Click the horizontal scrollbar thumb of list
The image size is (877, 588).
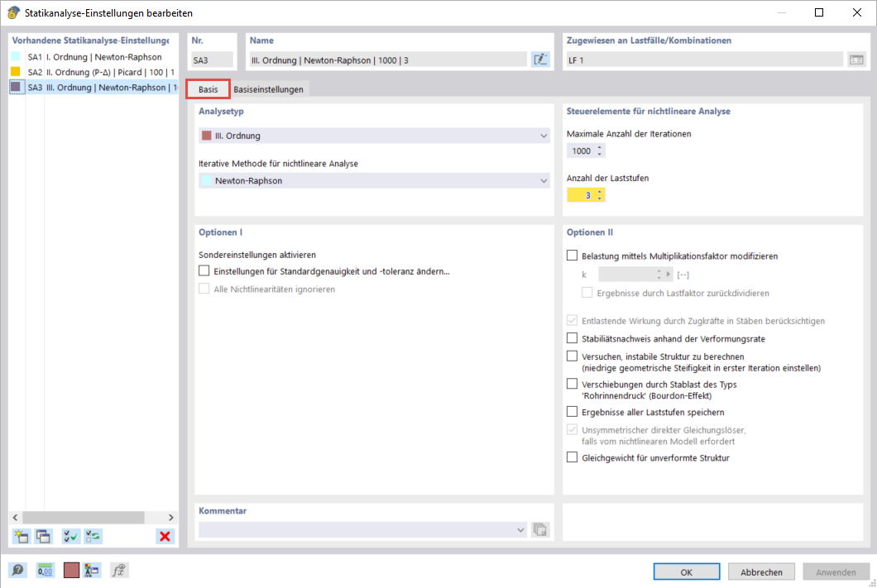pyautogui.click(x=84, y=518)
